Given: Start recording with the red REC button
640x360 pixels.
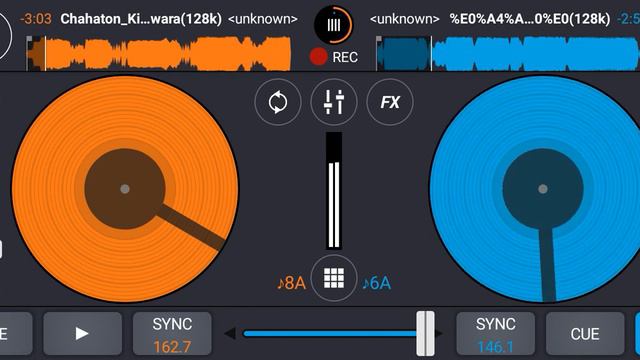Looking at the screenshot, I should tap(334, 57).
